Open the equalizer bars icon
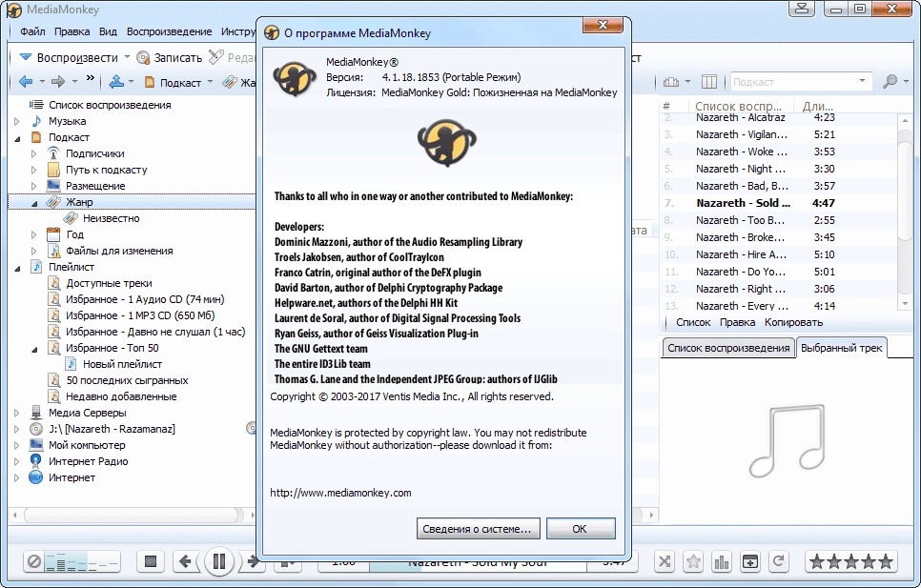 click(x=722, y=561)
